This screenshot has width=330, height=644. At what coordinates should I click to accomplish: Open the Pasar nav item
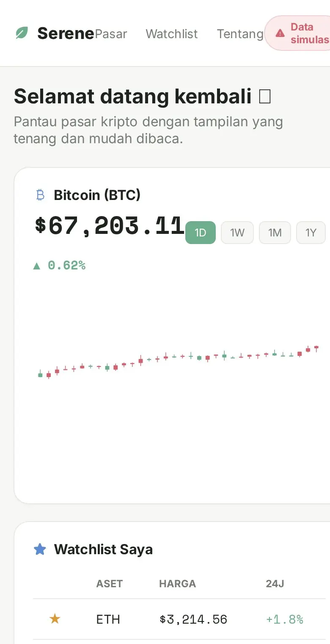[111, 34]
